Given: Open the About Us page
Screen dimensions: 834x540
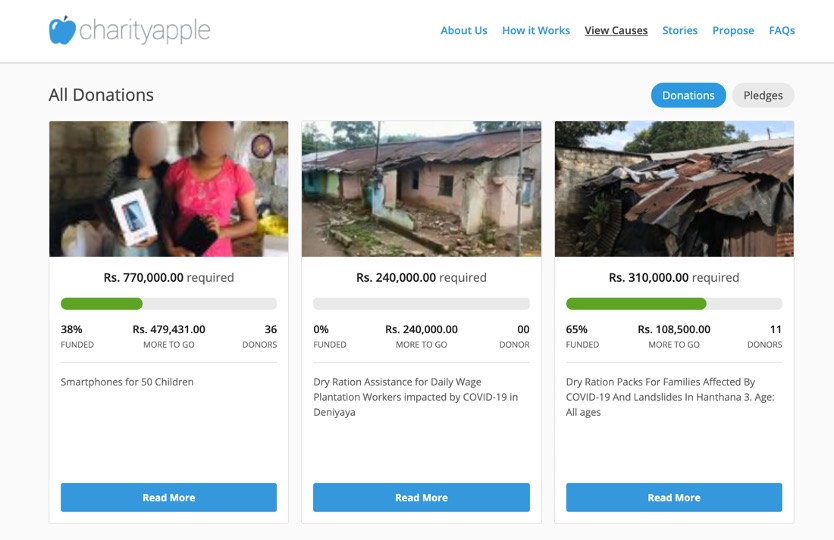Looking at the screenshot, I should tap(464, 31).
